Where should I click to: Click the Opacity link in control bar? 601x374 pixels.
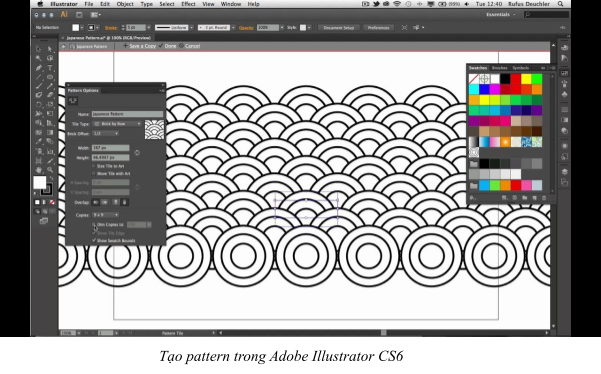point(246,28)
